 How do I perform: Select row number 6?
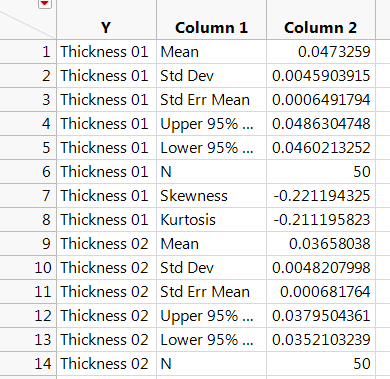coord(28,172)
